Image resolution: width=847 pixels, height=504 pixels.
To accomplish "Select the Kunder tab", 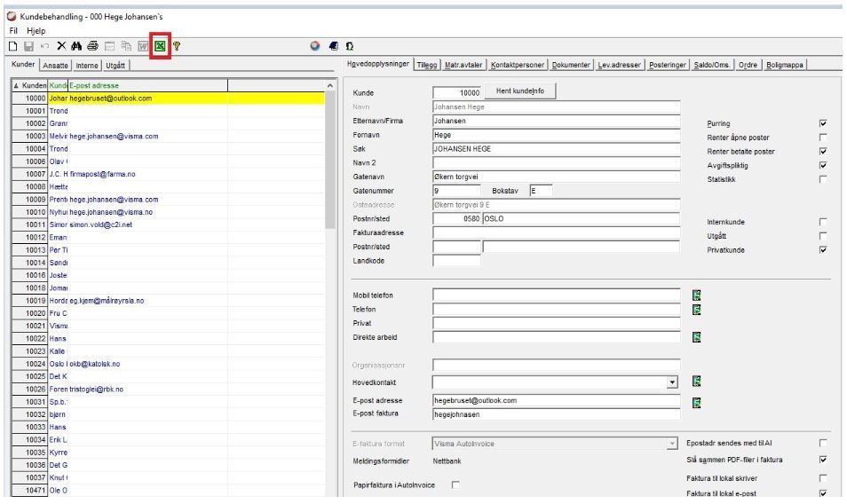I will [x=23, y=64].
